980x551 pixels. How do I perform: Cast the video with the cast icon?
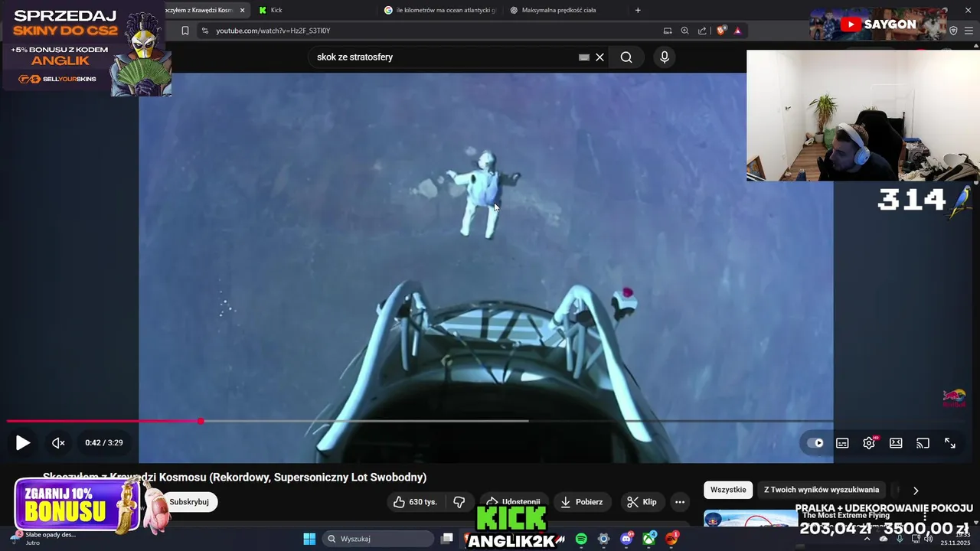pos(923,443)
